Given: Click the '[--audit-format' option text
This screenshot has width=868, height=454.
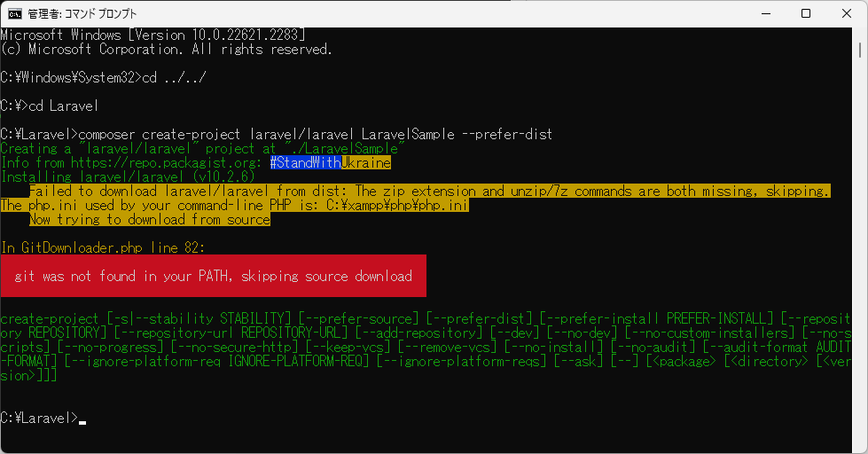Looking at the screenshot, I should tap(755, 347).
